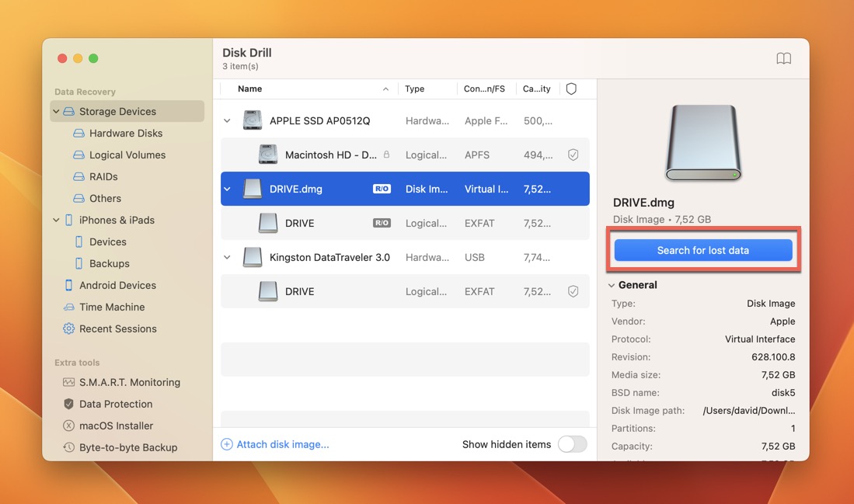The width and height of the screenshot is (854, 504).
Task: Click the Storage Devices drive icon
Action: [68, 112]
